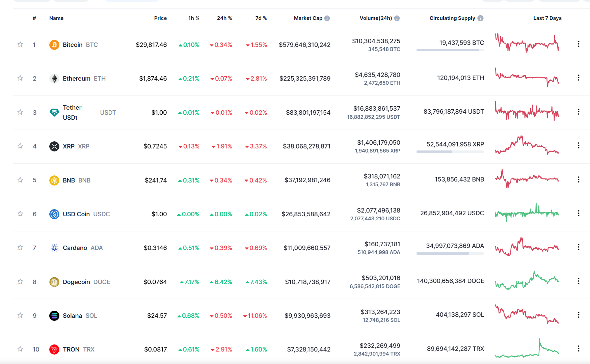Click the BNB logo icon
The image size is (590, 364).
(54, 180)
